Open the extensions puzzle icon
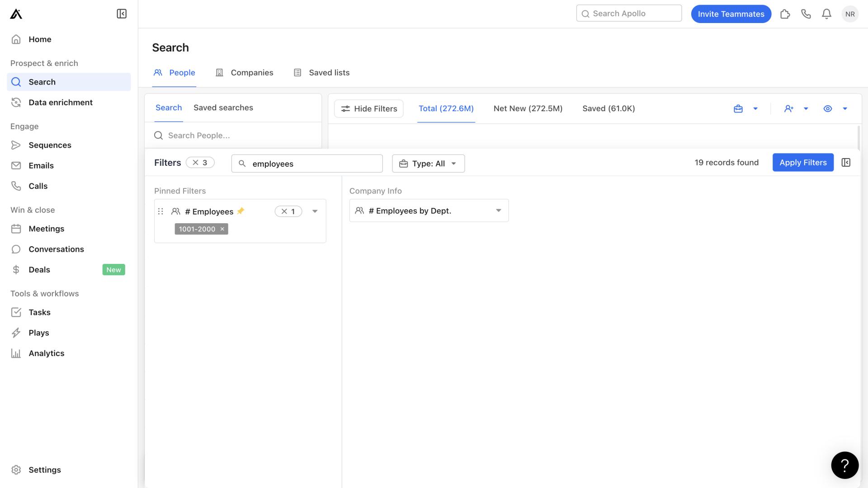Image resolution: width=868 pixels, height=488 pixels. click(785, 14)
